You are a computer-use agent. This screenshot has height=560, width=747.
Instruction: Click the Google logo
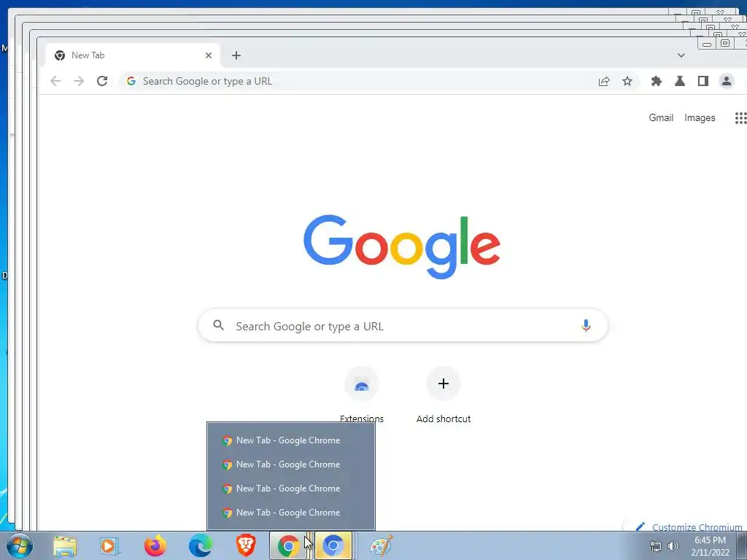point(402,246)
